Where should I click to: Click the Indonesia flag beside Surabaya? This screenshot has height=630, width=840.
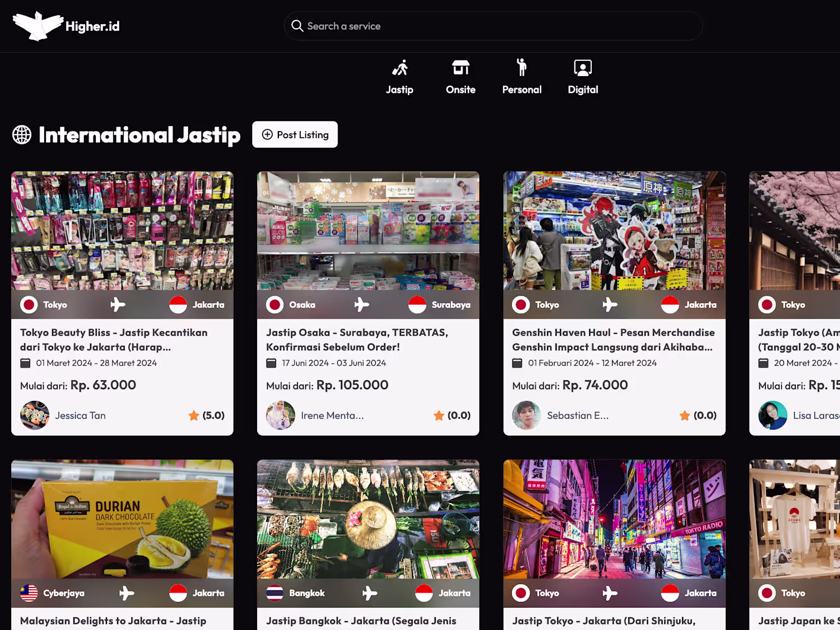417,305
